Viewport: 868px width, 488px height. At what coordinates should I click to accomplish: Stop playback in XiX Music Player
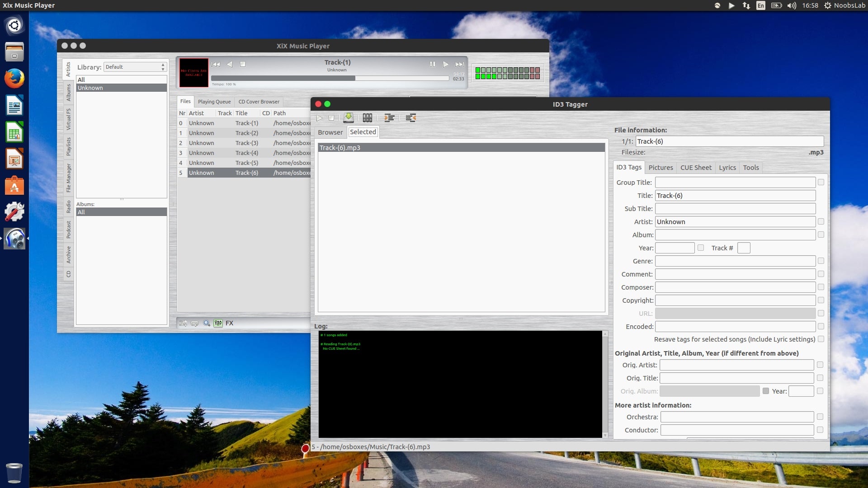243,64
